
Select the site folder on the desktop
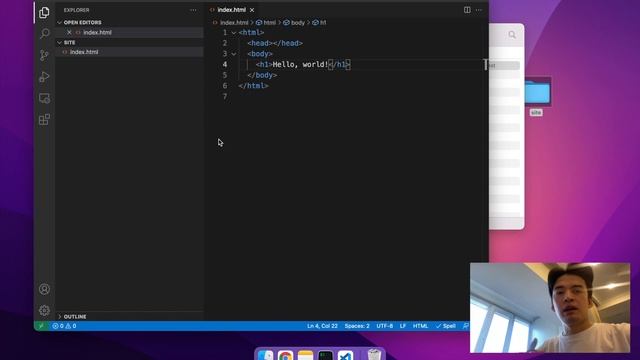[537, 96]
